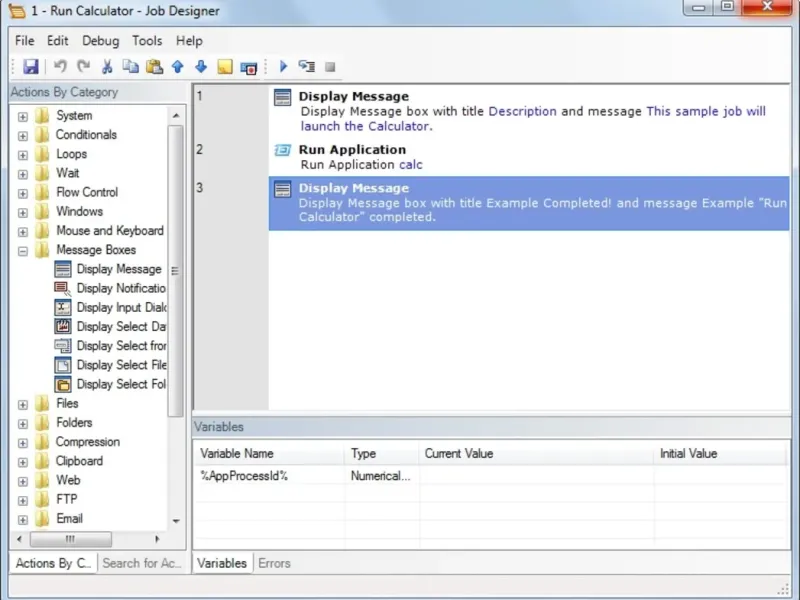Select Display Notification action in tree

(x=120, y=288)
